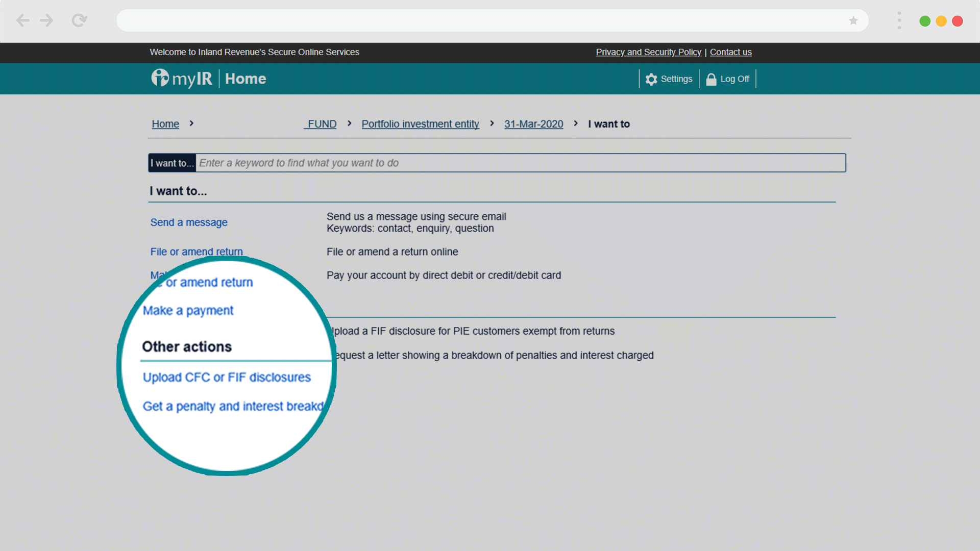Go to the Home breadcrumb
The height and width of the screenshot is (551, 980).
pyautogui.click(x=165, y=124)
